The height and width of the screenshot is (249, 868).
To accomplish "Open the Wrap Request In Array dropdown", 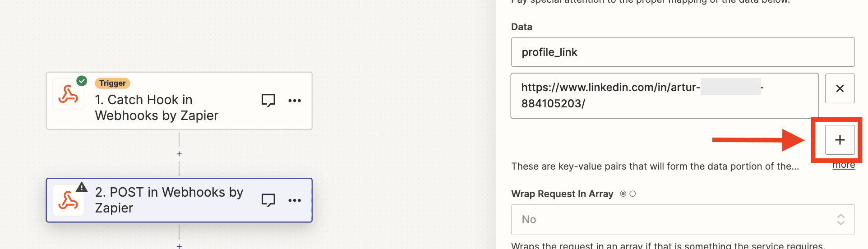I will (x=683, y=220).
